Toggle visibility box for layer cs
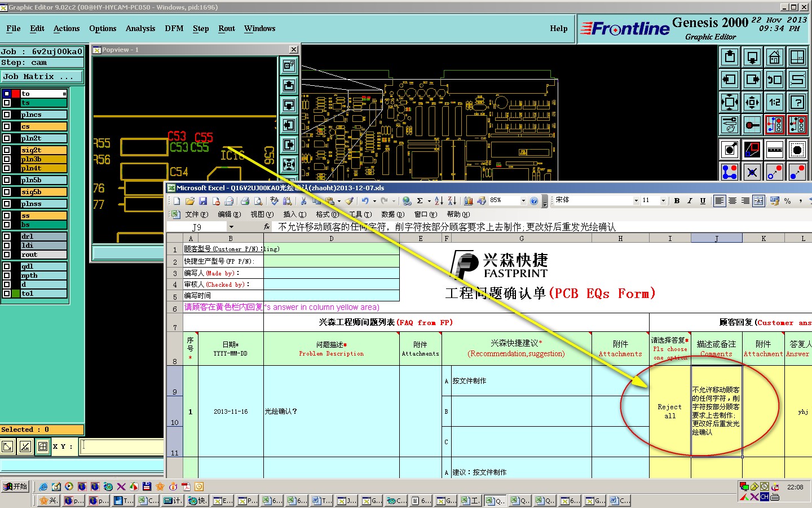This screenshot has width=812, height=508. [7, 126]
